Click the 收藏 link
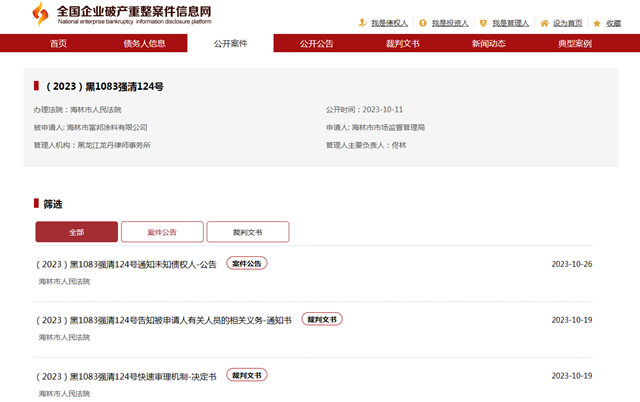640x402 pixels. point(613,23)
